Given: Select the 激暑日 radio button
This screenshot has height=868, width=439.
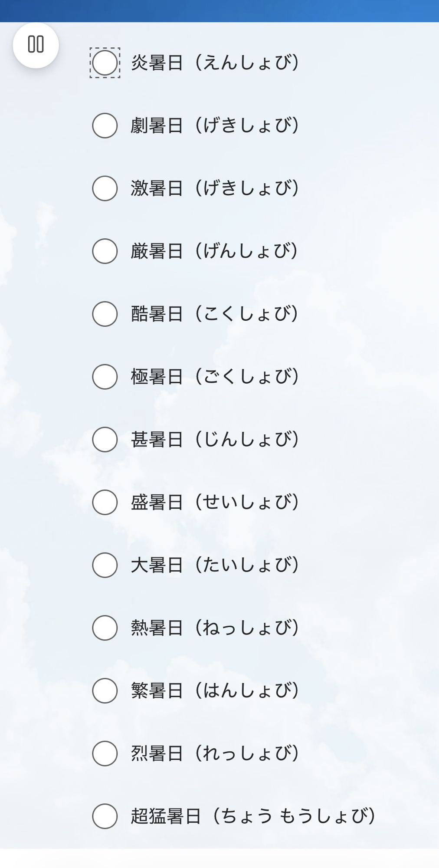Looking at the screenshot, I should click(x=105, y=188).
